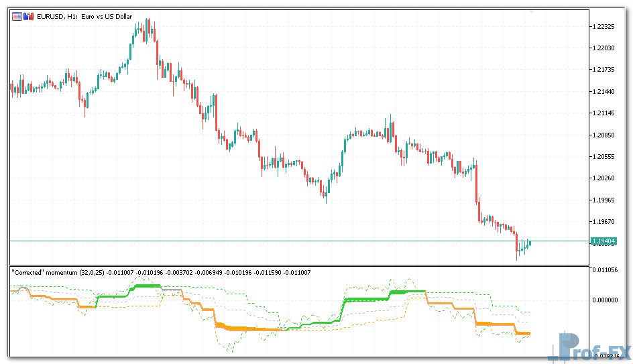Click the current price tag 1.19404

pyautogui.click(x=603, y=241)
